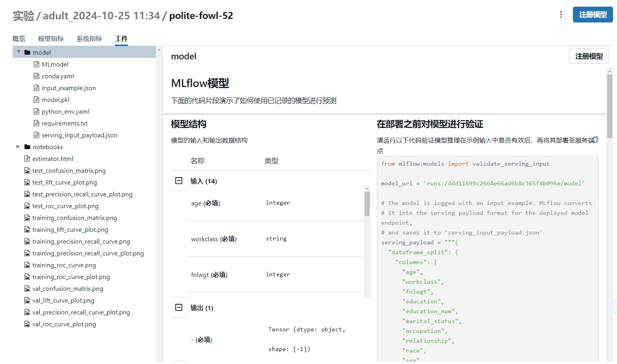The width and height of the screenshot is (617, 364).
Task: Click the conda.yaml file icon
Action: coord(37,76)
